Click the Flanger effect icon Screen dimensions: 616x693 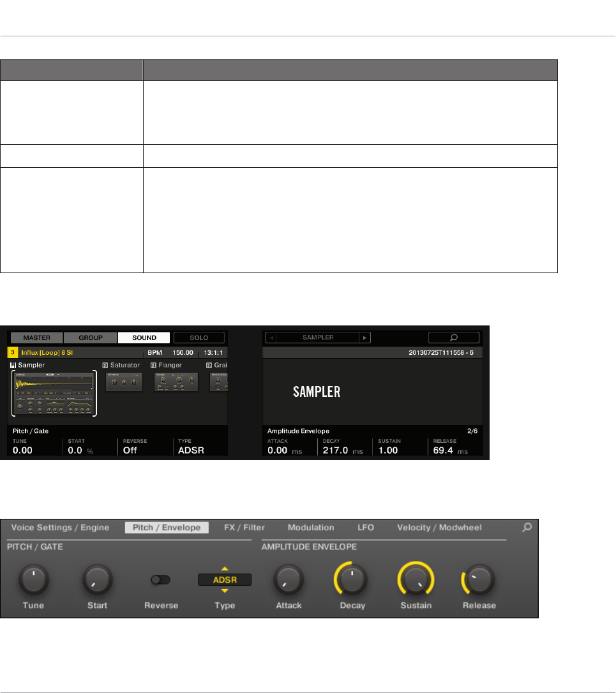(153, 366)
